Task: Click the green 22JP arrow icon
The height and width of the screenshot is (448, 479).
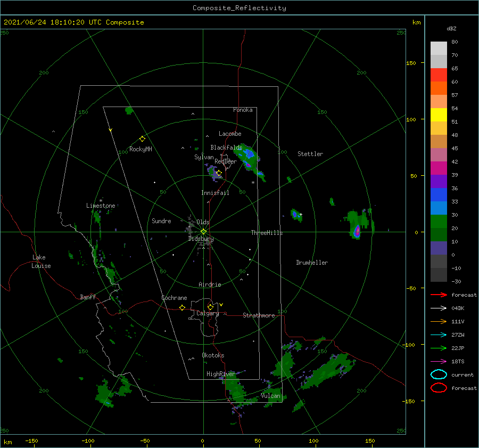Action: (x=439, y=348)
